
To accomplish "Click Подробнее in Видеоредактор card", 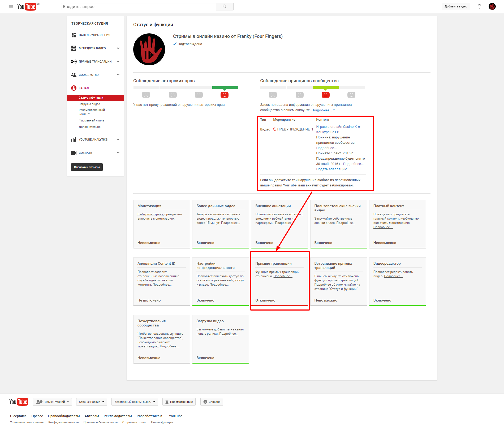I will tap(394, 276).
